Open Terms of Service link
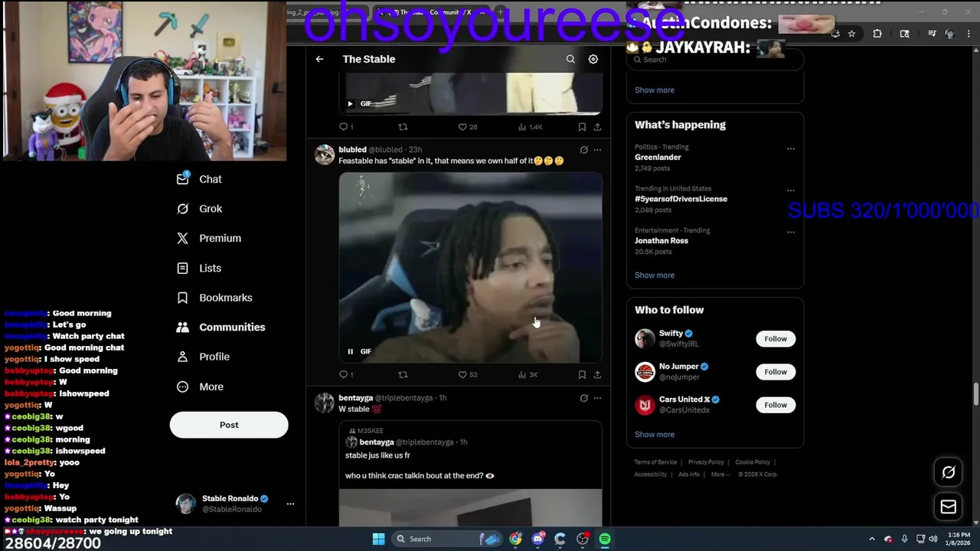This screenshot has height=551, width=980. click(x=655, y=462)
